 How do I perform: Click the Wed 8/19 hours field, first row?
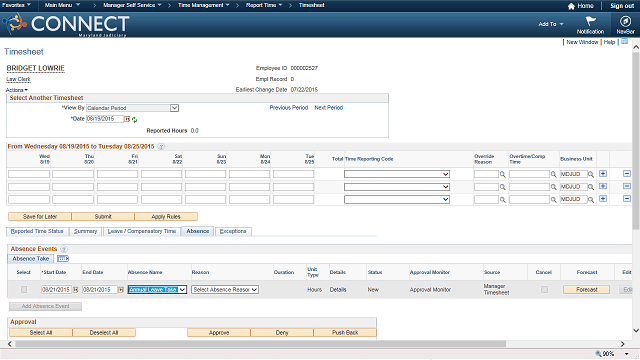tap(29, 174)
